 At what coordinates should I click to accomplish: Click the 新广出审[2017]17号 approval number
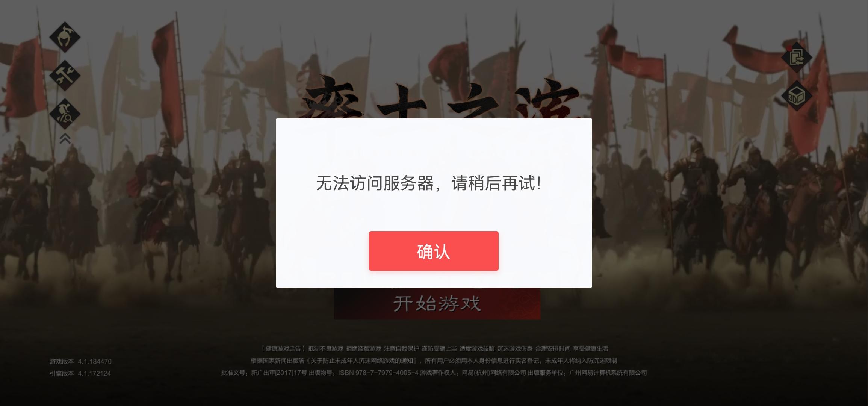[279, 373]
